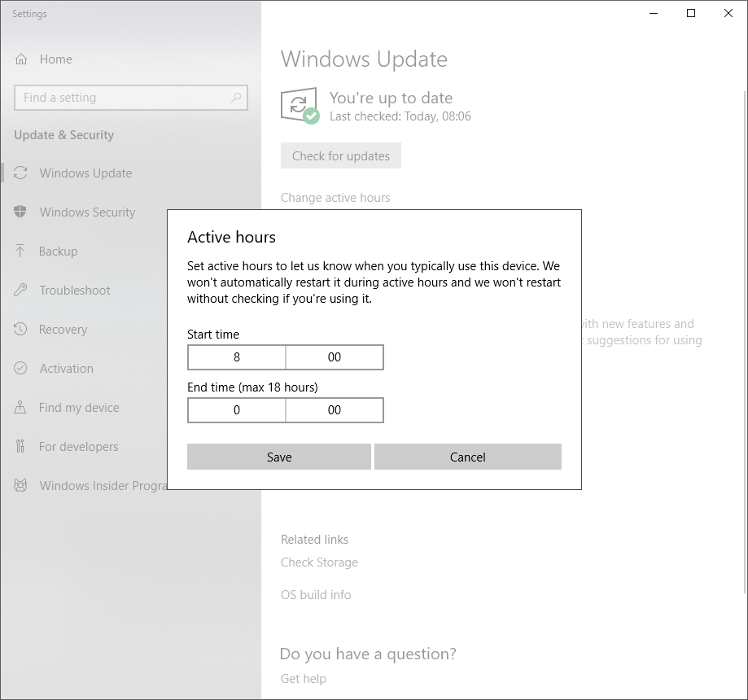Viewport: 748px width, 700px height.
Task: Open End time minutes selector
Action: tap(335, 410)
